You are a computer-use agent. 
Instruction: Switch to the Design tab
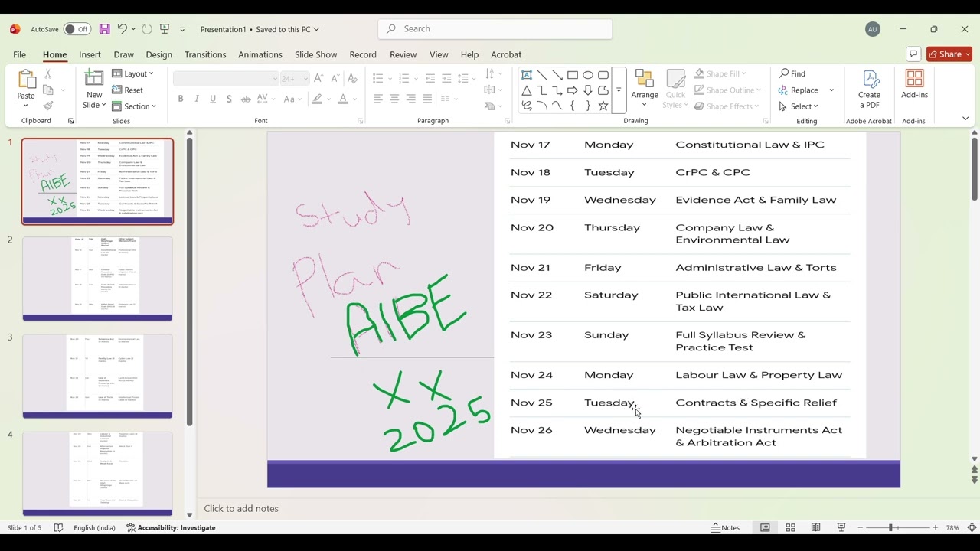(x=158, y=54)
